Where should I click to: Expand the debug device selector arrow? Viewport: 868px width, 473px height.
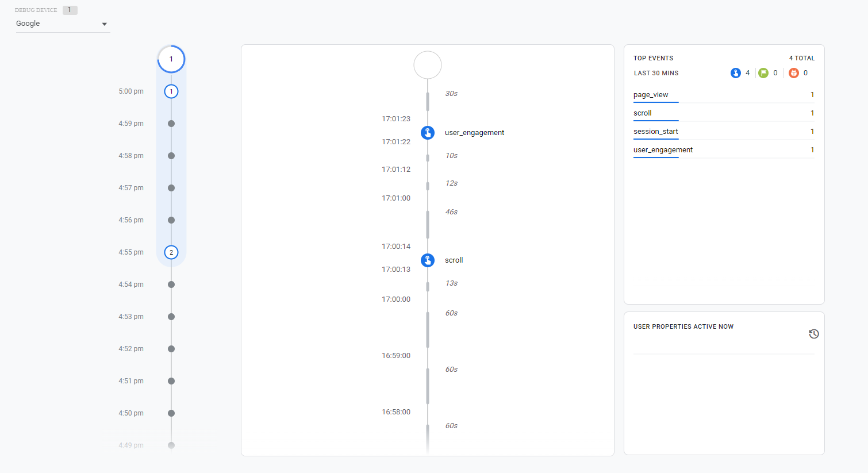105,24
